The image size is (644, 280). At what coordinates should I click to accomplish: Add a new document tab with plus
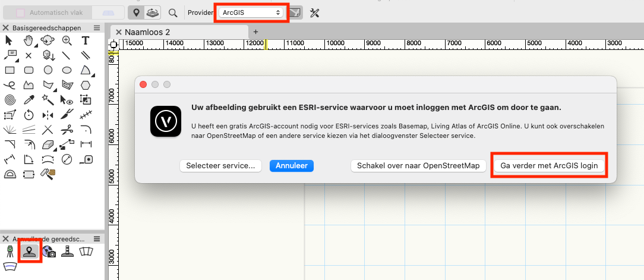pyautogui.click(x=255, y=32)
